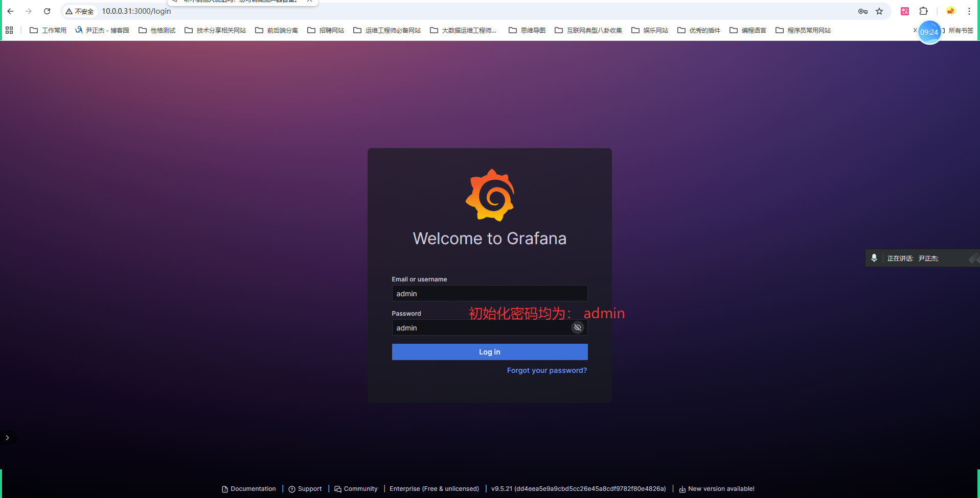Reload the Grafana login page
980x498 pixels.
(x=47, y=11)
